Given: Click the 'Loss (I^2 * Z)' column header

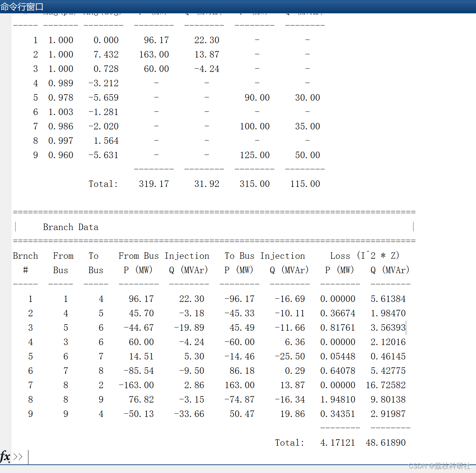Looking at the screenshot, I should pyautogui.click(x=365, y=256).
